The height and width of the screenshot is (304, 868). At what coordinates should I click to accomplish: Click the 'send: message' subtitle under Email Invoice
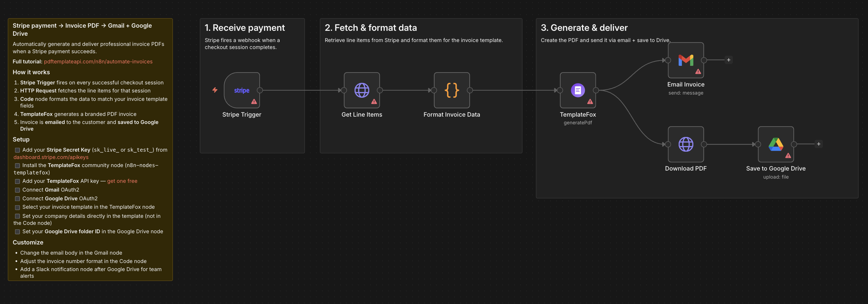pyautogui.click(x=686, y=93)
